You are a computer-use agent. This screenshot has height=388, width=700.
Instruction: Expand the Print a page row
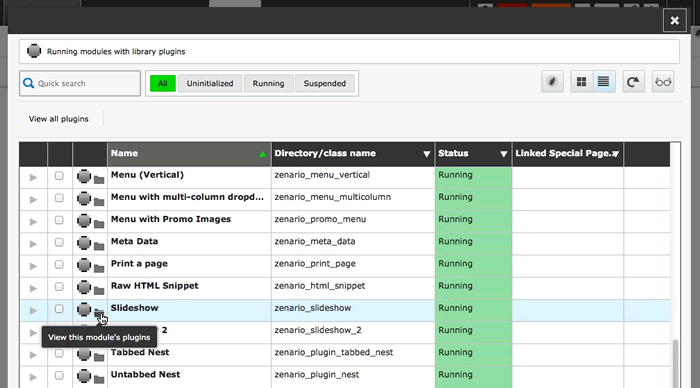point(33,266)
